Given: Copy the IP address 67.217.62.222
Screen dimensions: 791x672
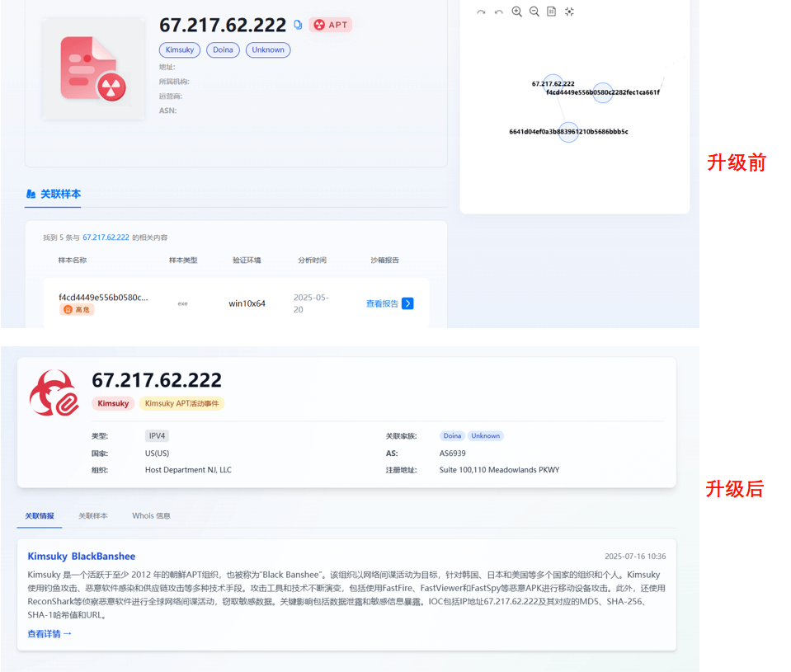Looking at the screenshot, I should click(x=298, y=25).
